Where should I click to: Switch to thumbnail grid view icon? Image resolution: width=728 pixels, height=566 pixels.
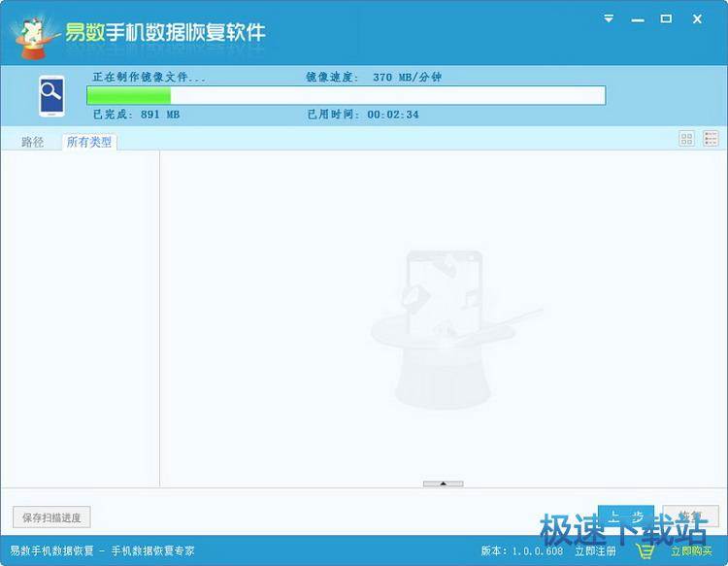pos(686,139)
